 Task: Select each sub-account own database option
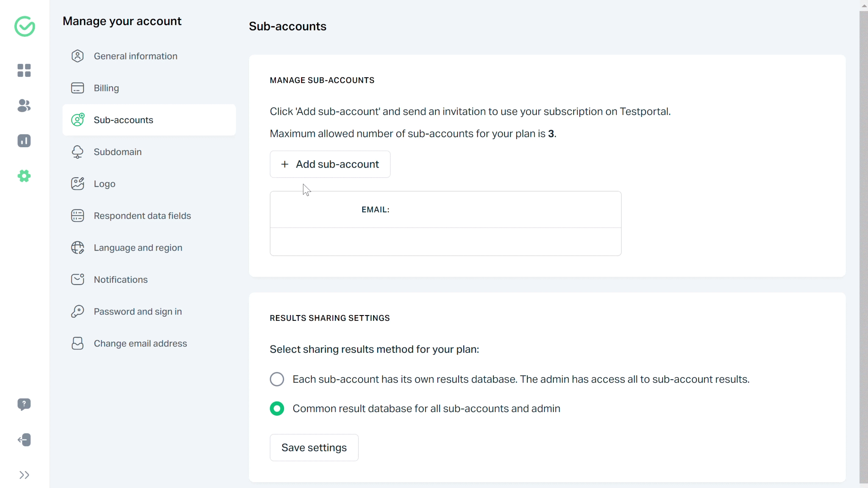277,379
